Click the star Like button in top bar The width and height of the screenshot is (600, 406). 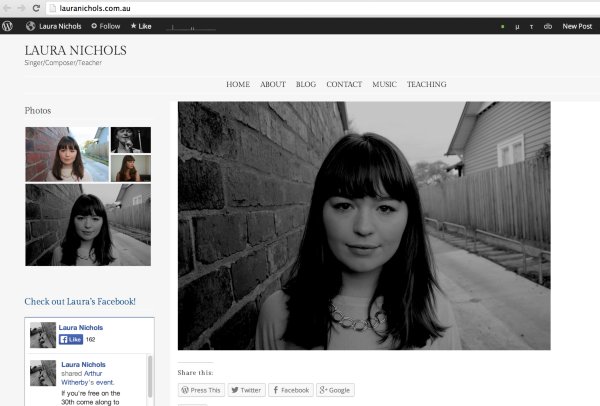click(x=141, y=26)
